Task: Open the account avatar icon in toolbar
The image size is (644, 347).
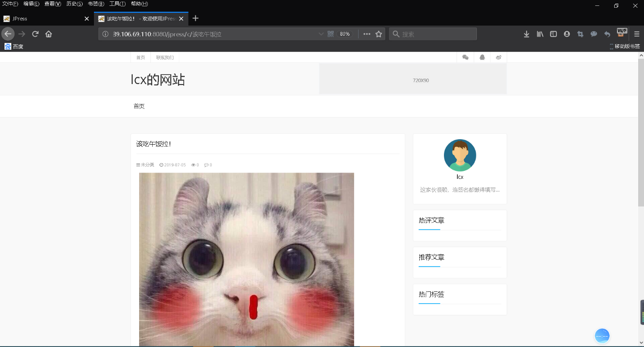Action: pyautogui.click(x=567, y=34)
